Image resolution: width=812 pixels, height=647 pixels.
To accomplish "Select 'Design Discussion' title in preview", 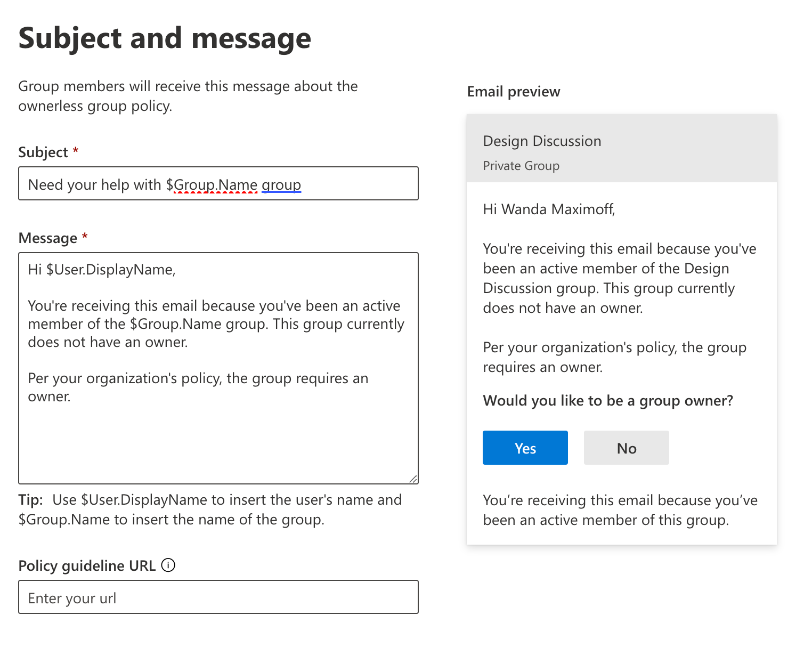I will tap(542, 141).
